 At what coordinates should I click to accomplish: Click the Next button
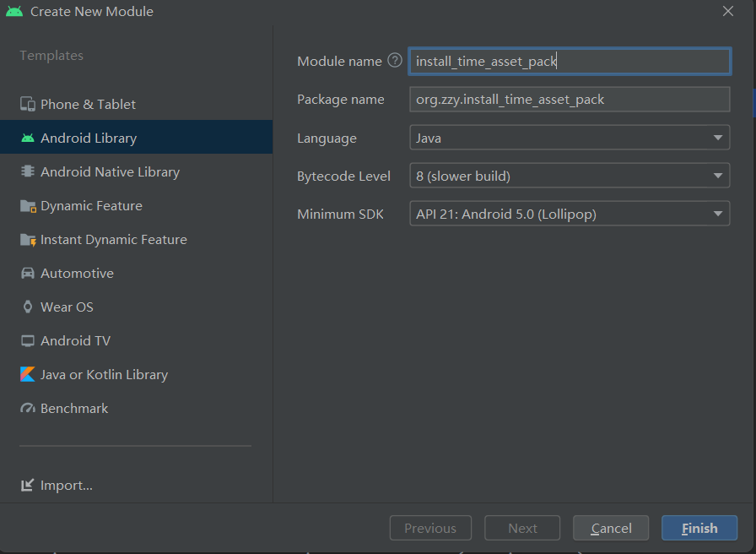(522, 528)
